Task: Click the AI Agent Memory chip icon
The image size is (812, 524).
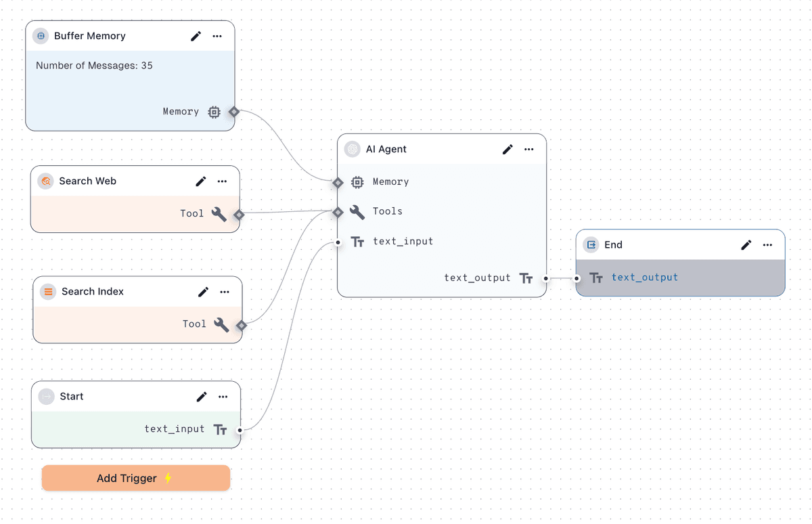Action: [357, 182]
